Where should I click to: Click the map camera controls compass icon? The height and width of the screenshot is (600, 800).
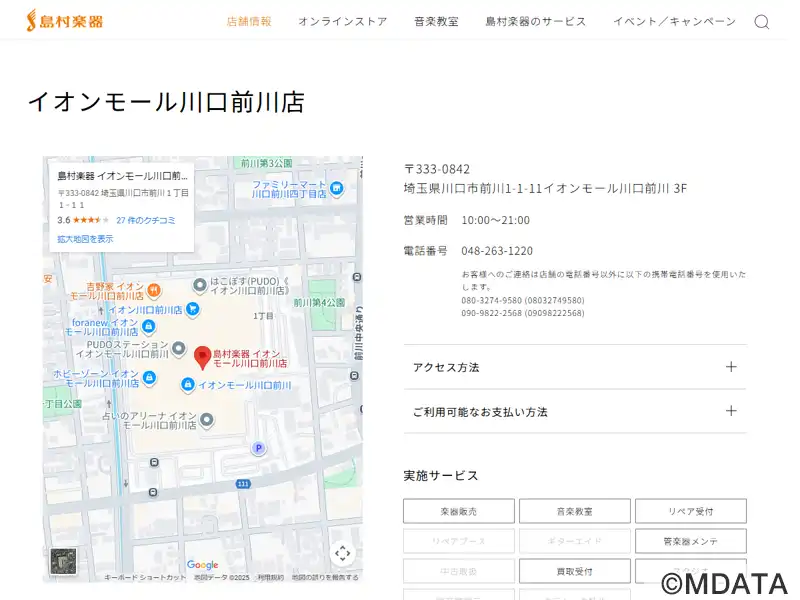pyautogui.click(x=342, y=553)
